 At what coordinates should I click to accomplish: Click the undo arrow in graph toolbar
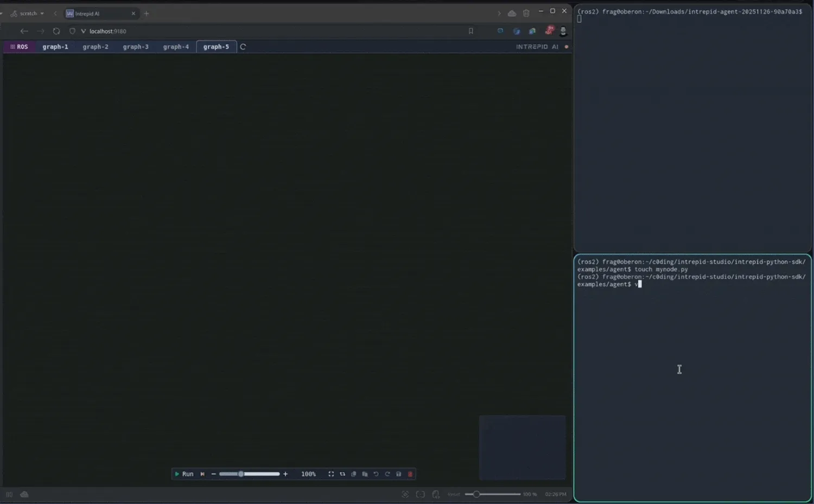point(376,474)
